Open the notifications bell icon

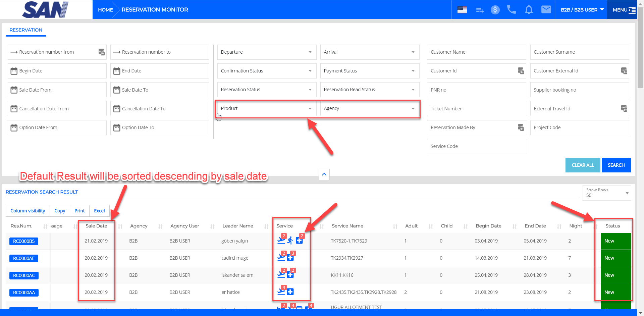point(529,10)
